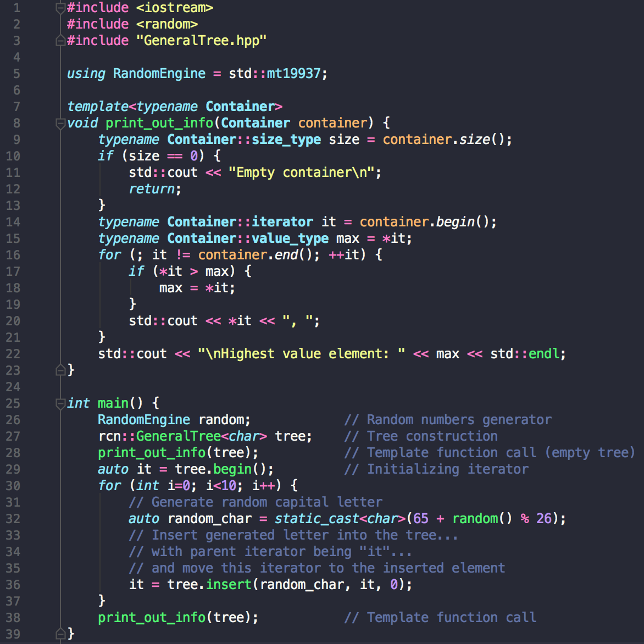644x644 pixels.
Task: Collapse the include block fold marker at line 1
Action: pos(60,8)
